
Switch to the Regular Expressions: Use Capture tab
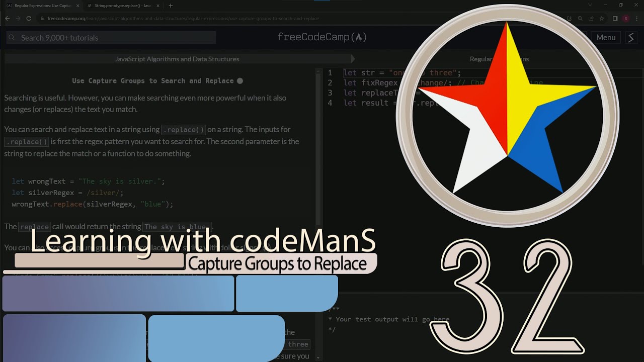click(x=42, y=6)
